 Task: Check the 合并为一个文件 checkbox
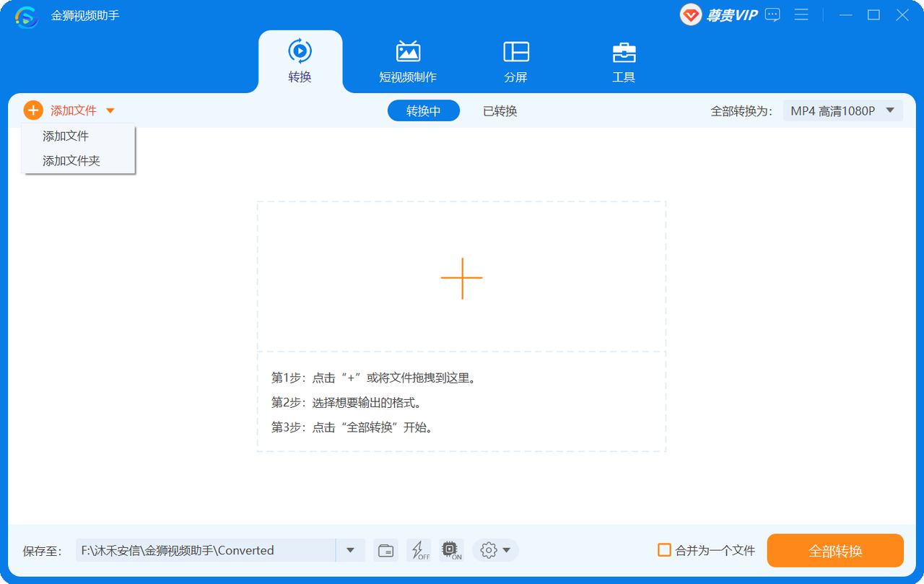(664, 550)
